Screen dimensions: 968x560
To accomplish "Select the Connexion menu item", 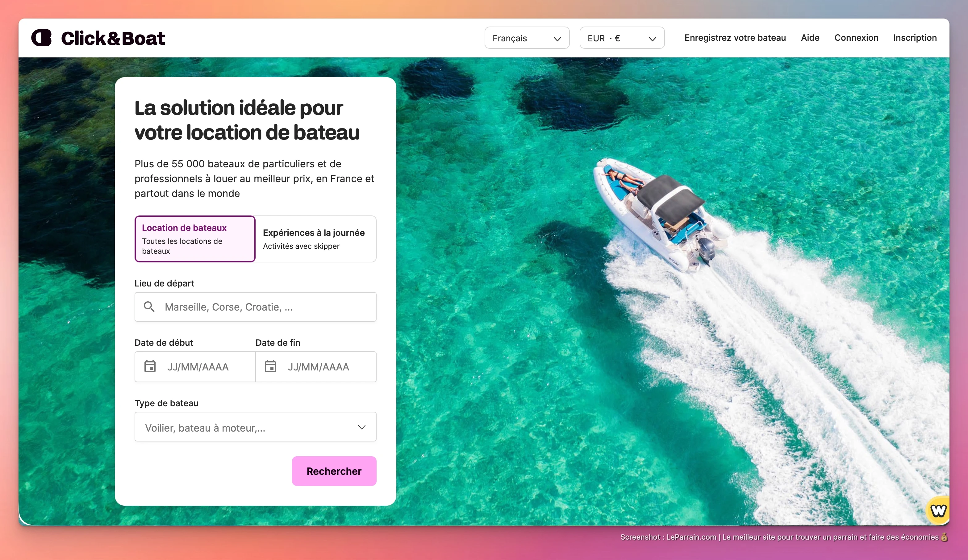I will pos(856,38).
